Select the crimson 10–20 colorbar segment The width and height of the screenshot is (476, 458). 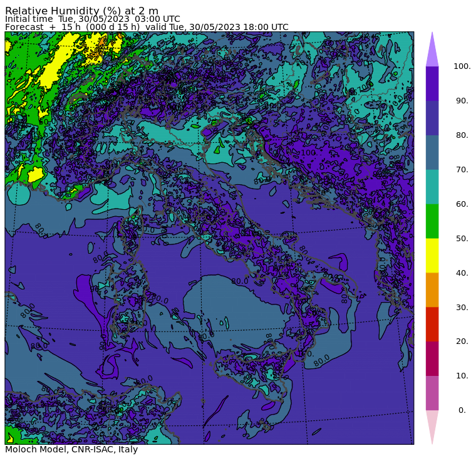click(x=432, y=358)
